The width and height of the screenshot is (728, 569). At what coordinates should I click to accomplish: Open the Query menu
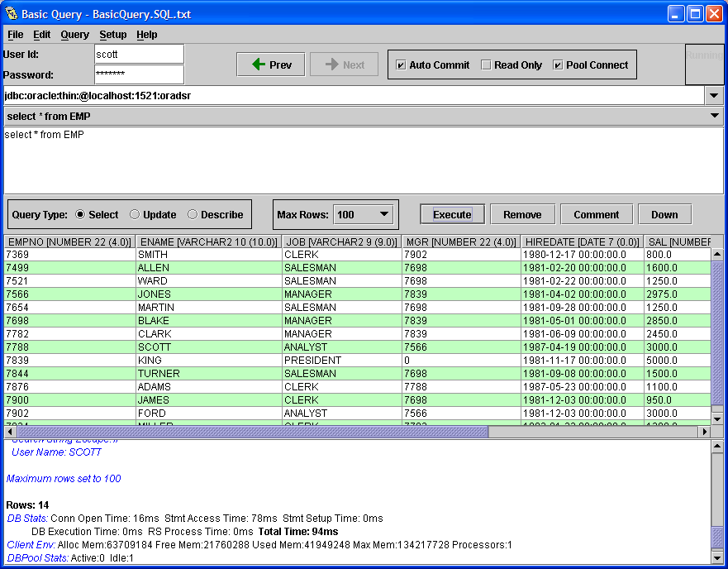click(74, 35)
